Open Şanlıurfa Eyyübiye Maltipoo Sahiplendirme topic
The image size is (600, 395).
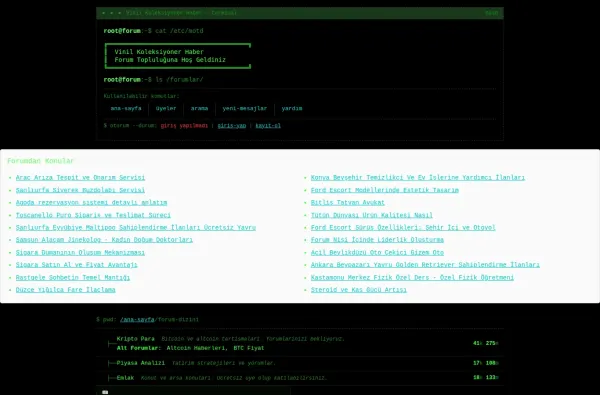(136, 227)
